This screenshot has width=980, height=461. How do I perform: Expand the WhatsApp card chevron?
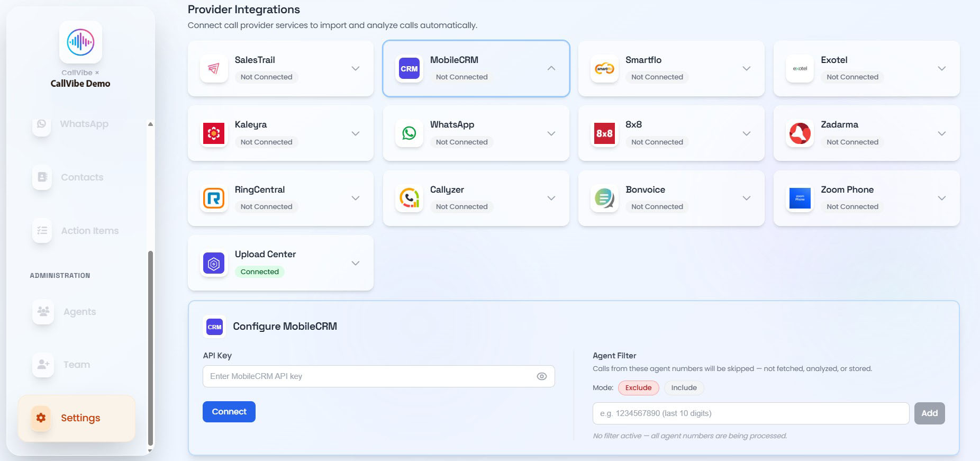point(551,133)
